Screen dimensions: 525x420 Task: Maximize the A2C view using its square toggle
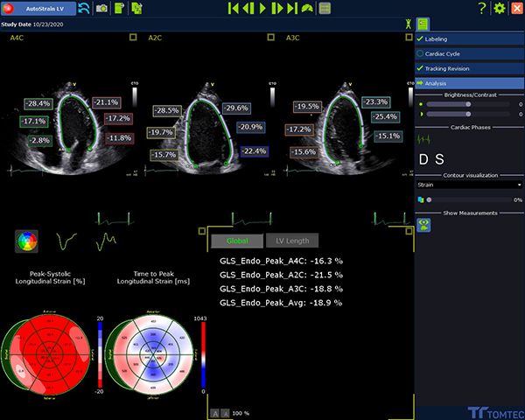click(x=269, y=38)
